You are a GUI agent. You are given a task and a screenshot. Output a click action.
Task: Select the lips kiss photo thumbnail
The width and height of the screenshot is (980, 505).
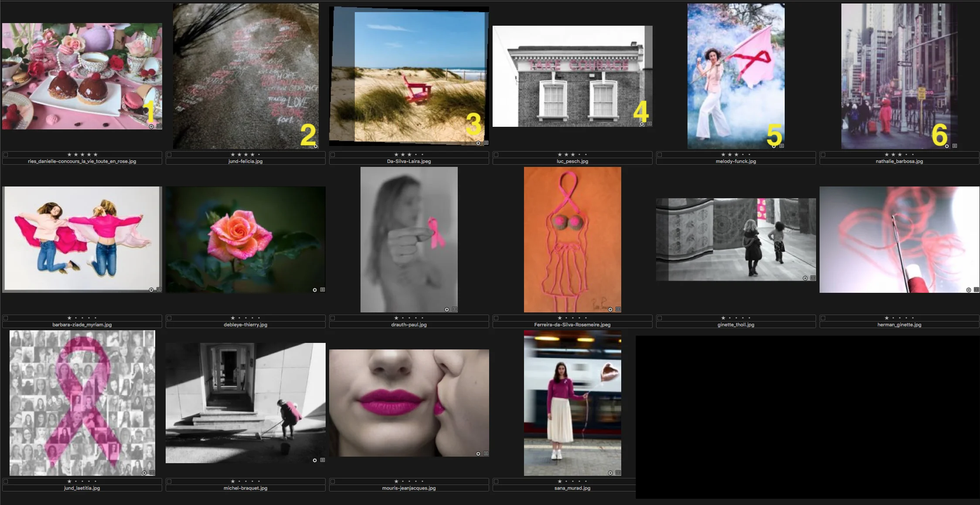408,403
